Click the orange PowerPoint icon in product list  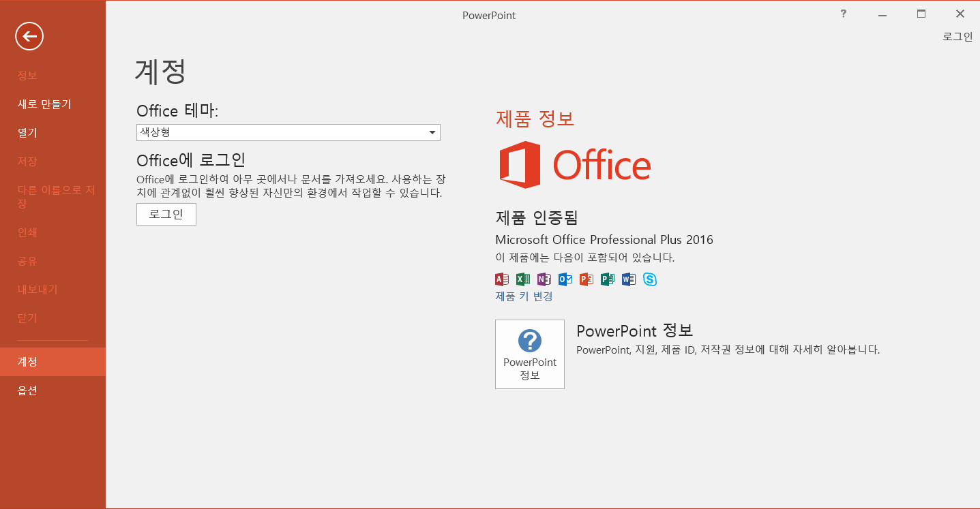pyautogui.click(x=586, y=279)
